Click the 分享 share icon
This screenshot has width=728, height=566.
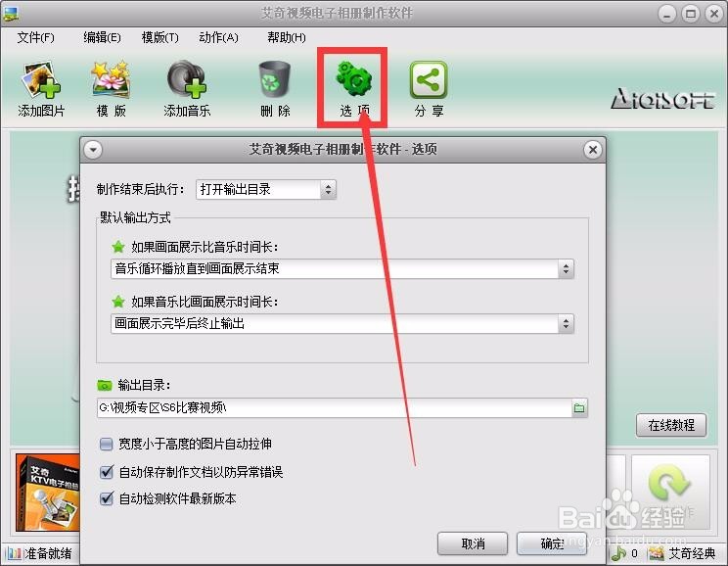pos(429,80)
